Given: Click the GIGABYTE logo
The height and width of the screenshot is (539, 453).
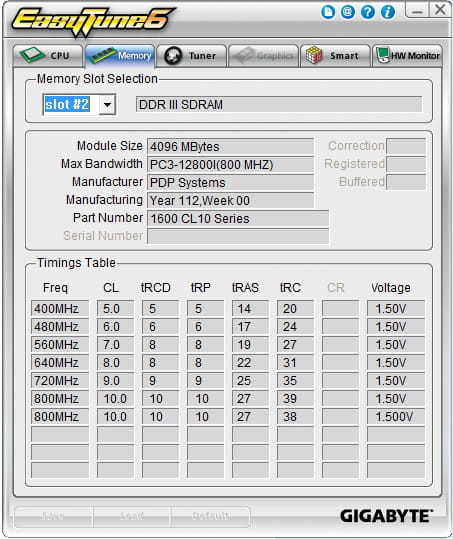Looking at the screenshot, I should pyautogui.click(x=386, y=516).
